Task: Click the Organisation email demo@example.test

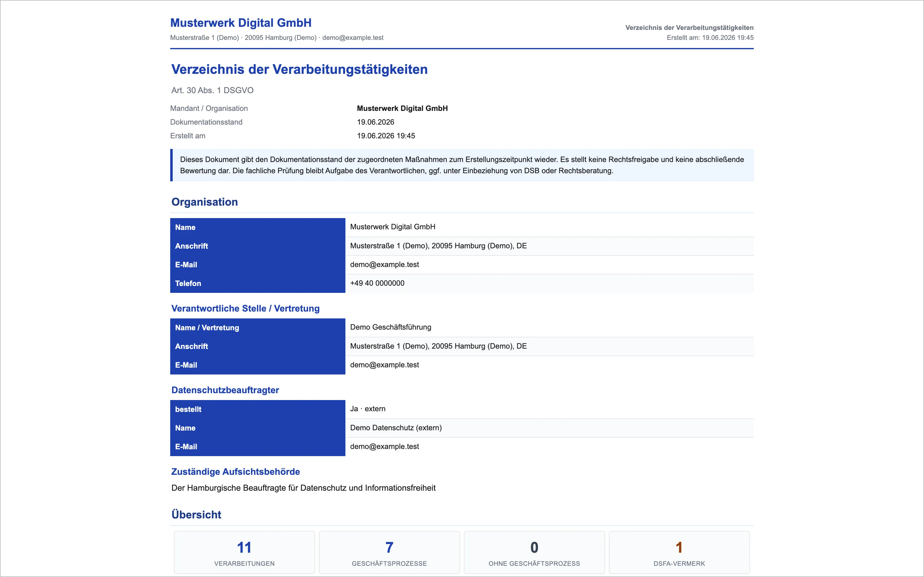Action: [x=384, y=265]
